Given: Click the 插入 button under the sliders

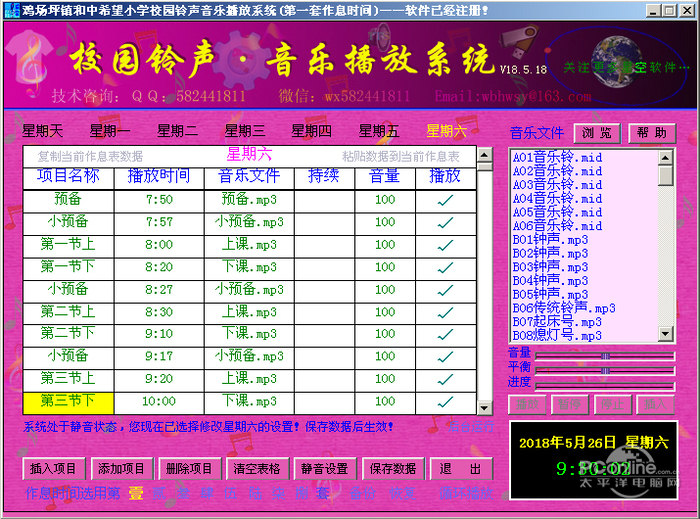Looking at the screenshot, I should coord(655,405).
